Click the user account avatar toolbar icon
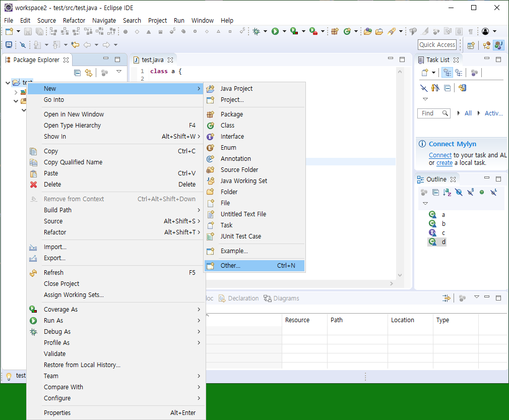The width and height of the screenshot is (509, 420). point(485,31)
